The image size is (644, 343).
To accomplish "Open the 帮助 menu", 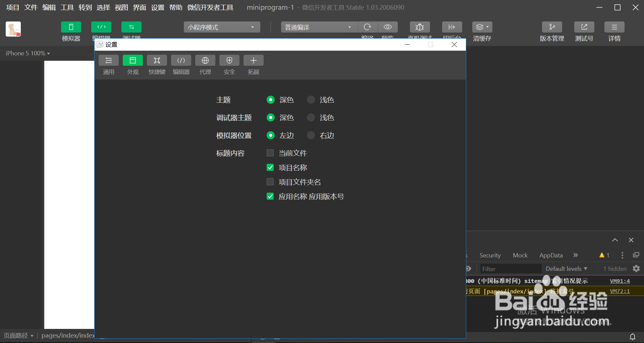I will [x=176, y=7].
